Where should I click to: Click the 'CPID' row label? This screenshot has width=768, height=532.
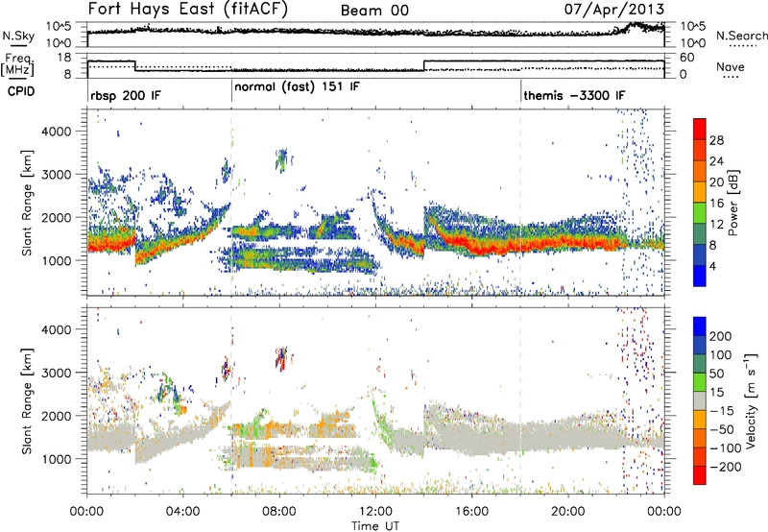click(x=21, y=91)
